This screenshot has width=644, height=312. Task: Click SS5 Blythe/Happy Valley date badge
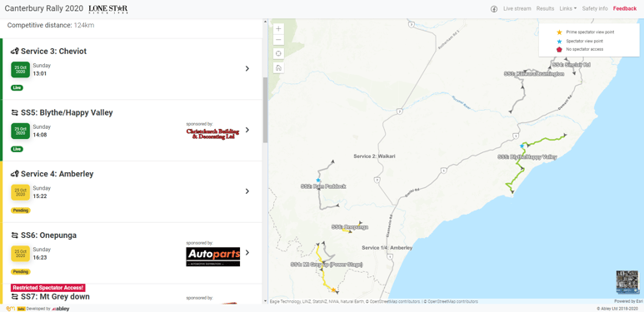(20, 131)
